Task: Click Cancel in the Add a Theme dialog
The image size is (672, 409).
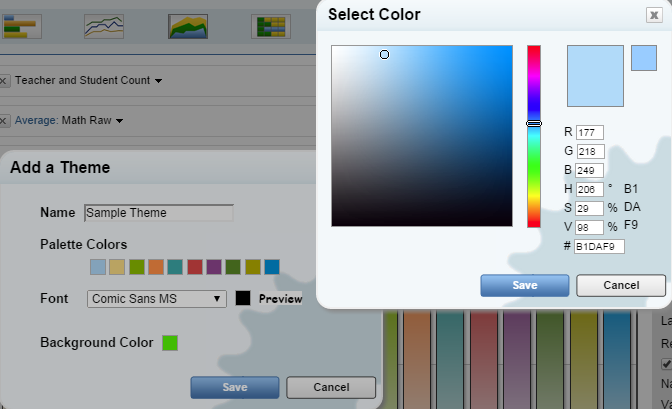Action: pyautogui.click(x=331, y=387)
